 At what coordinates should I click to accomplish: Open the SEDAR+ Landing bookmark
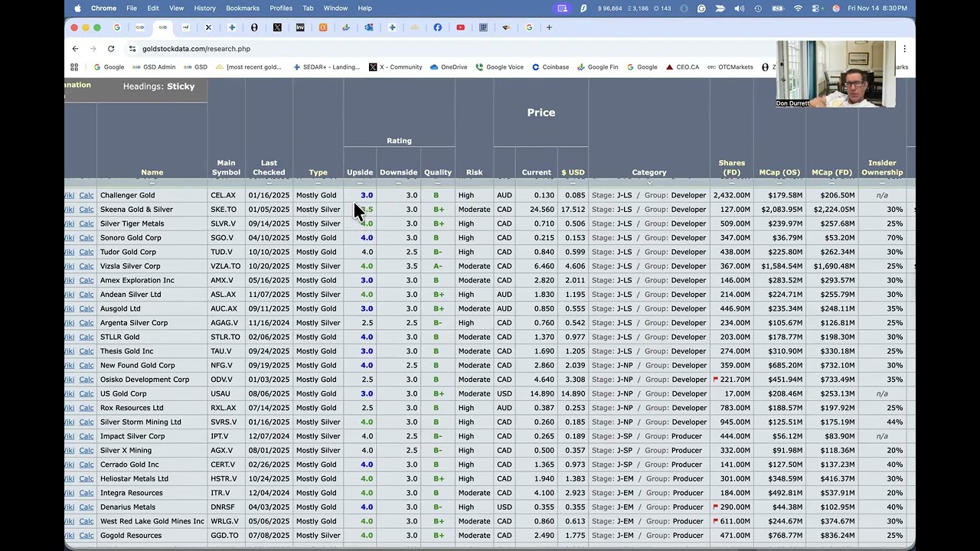tap(327, 67)
